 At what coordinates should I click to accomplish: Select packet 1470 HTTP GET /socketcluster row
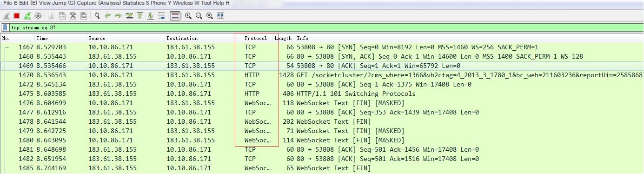coord(322,75)
